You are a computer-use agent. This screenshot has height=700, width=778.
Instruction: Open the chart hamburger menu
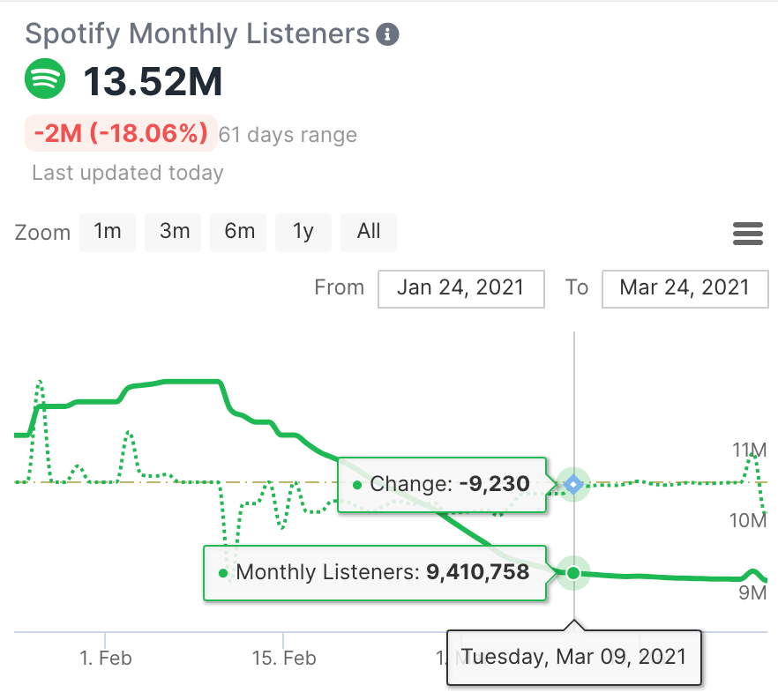pyautogui.click(x=747, y=234)
